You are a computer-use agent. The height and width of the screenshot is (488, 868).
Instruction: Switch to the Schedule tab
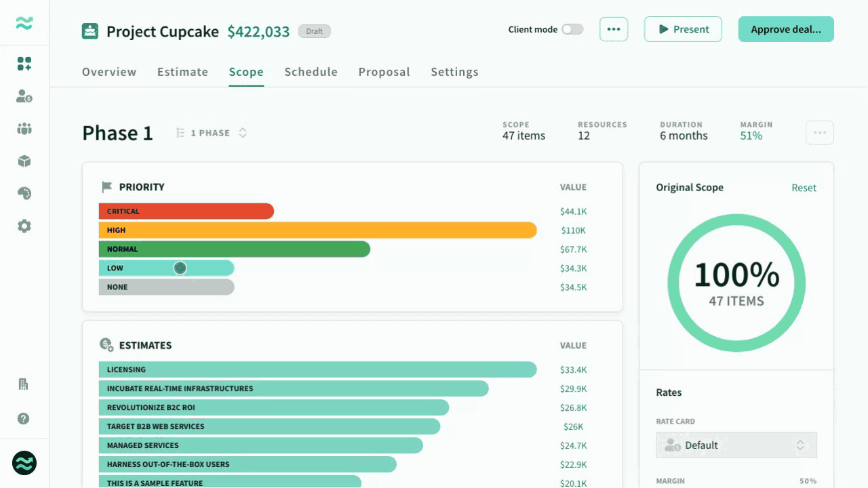pos(311,72)
